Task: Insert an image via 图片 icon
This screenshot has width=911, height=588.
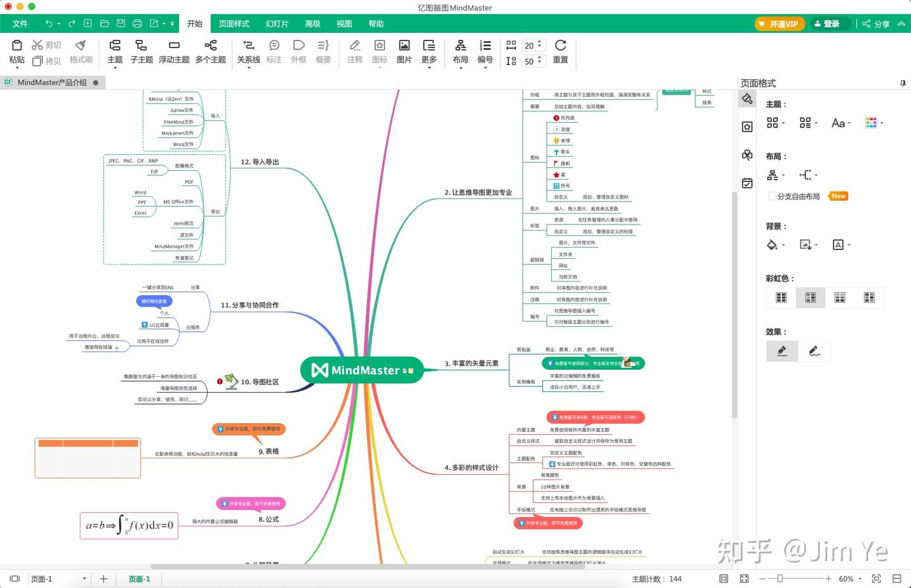Action: [x=404, y=52]
